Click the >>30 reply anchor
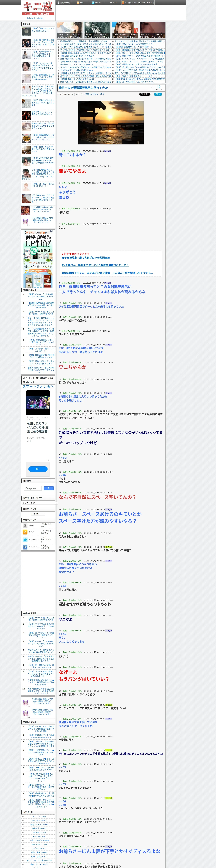 [62, 458]
